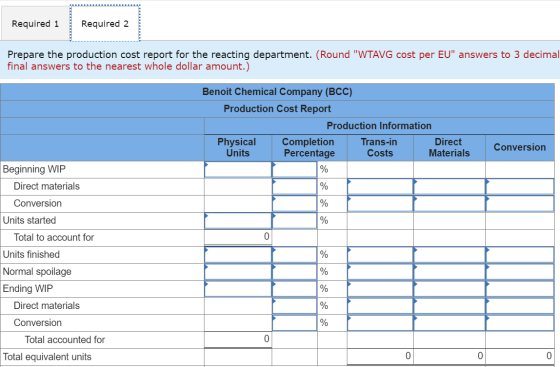560x367 pixels.
Task: Click first Direct materials completion percentage field
Action: [294, 186]
